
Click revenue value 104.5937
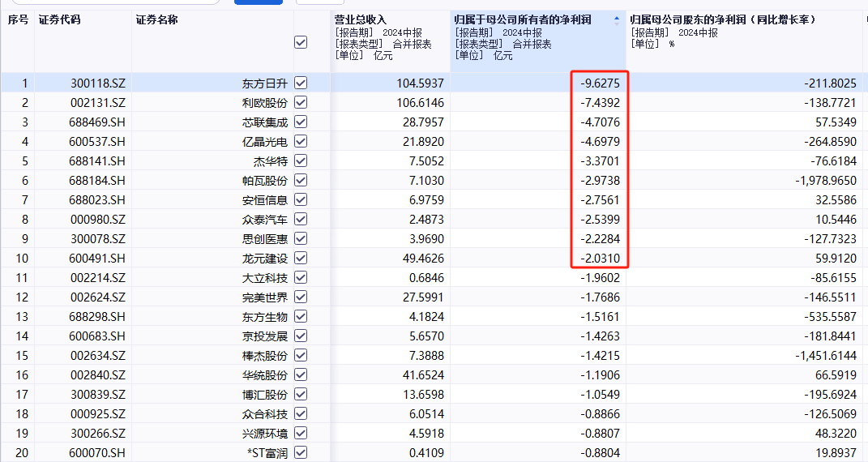pyautogui.click(x=420, y=83)
